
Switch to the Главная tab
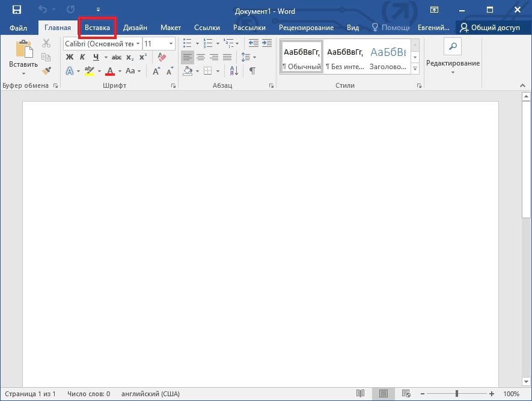pyautogui.click(x=58, y=28)
